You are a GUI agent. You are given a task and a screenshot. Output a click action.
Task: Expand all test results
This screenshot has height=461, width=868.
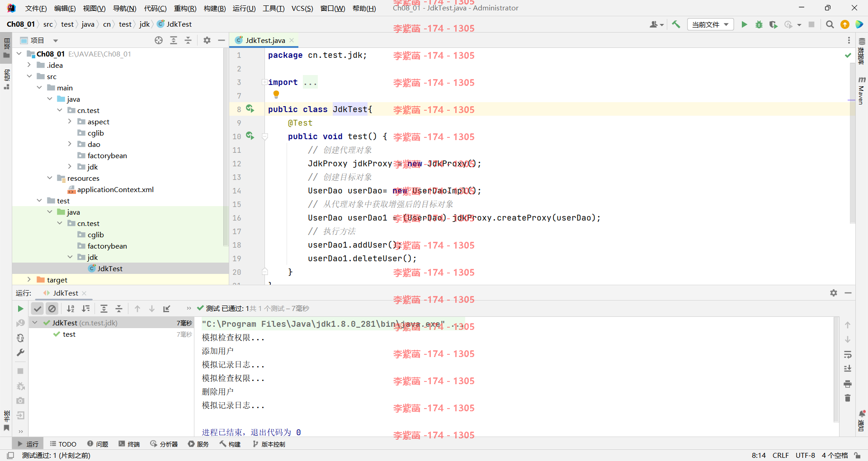pyautogui.click(x=104, y=309)
